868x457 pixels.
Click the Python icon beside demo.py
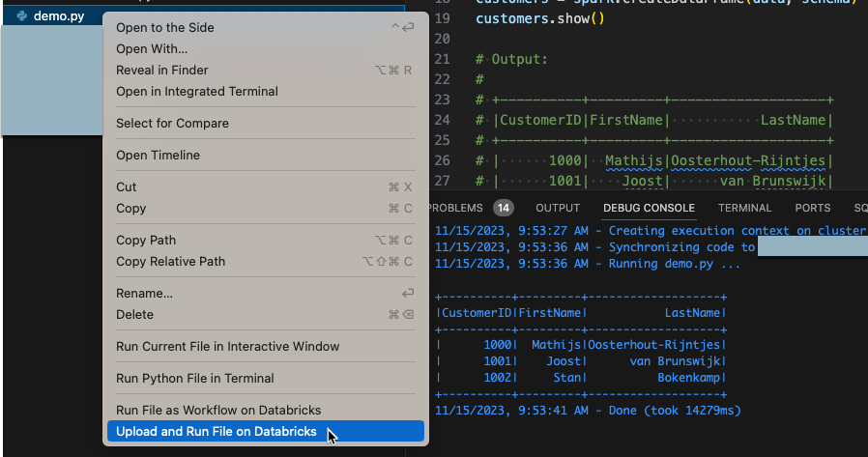tap(21, 16)
